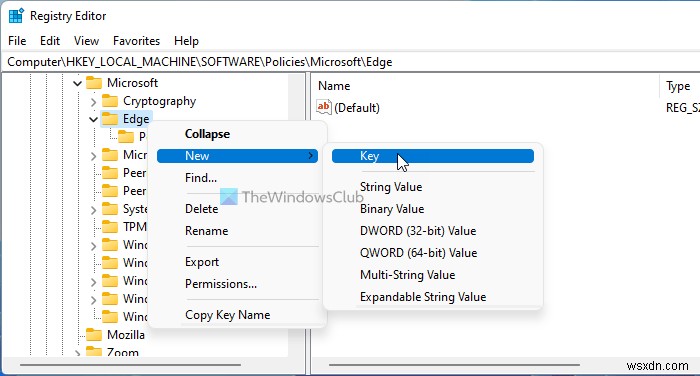
Task: Select the Edge folder icon
Action: [110, 119]
